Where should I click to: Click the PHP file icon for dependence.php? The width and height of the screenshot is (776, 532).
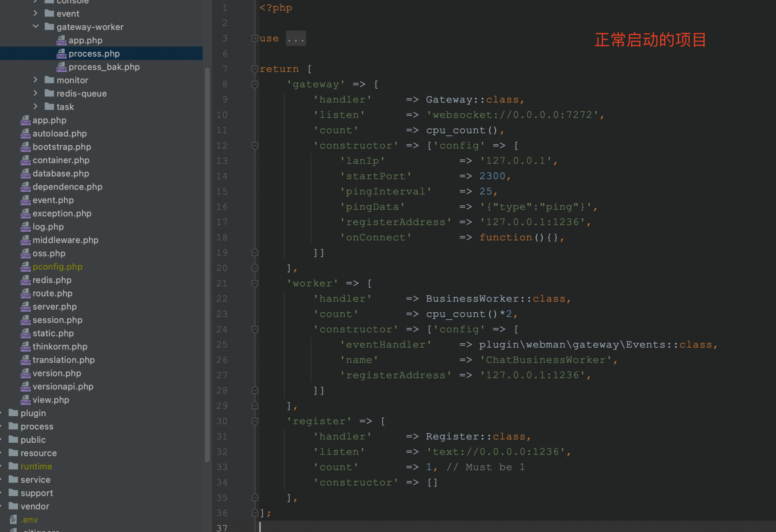pyautogui.click(x=25, y=187)
